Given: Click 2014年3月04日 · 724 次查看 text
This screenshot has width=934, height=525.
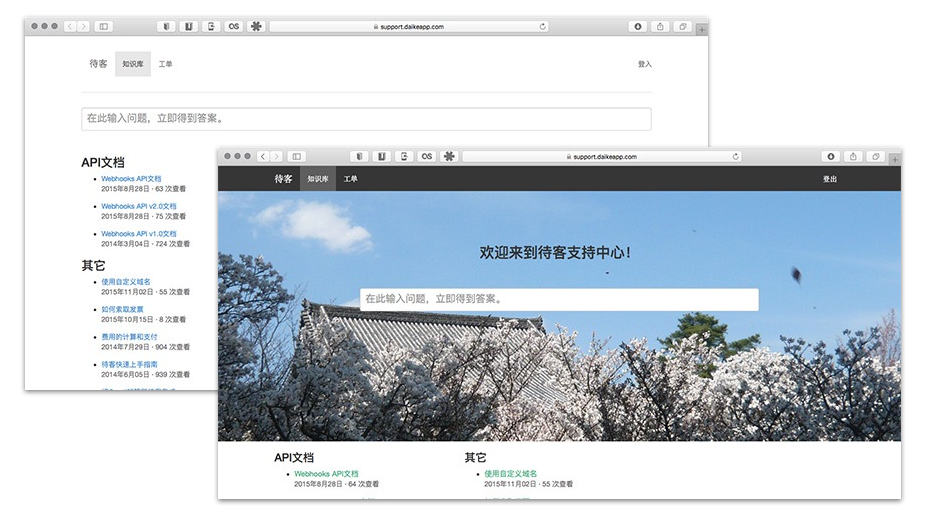Looking at the screenshot, I should 145,244.
